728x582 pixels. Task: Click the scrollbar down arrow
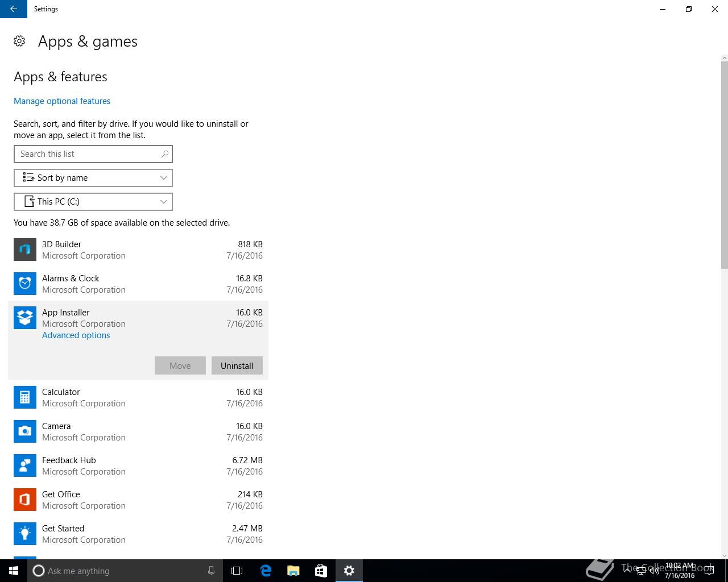[724, 555]
